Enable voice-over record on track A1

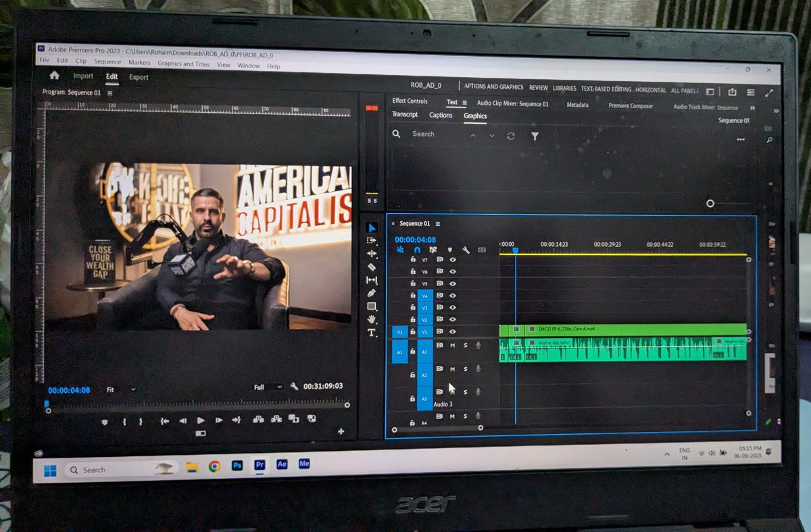478,345
